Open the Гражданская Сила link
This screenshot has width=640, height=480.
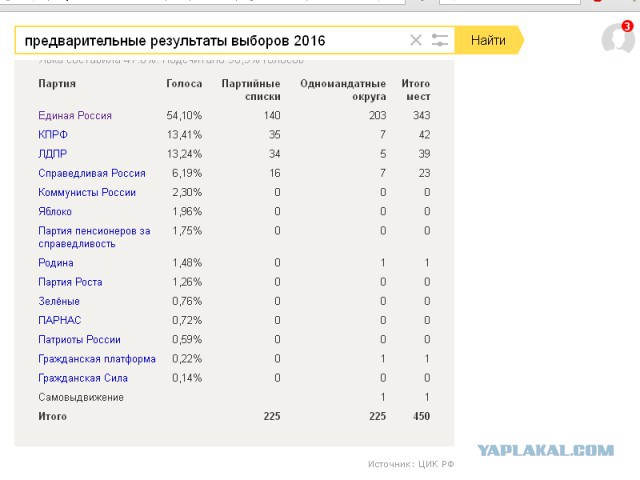click(x=83, y=378)
